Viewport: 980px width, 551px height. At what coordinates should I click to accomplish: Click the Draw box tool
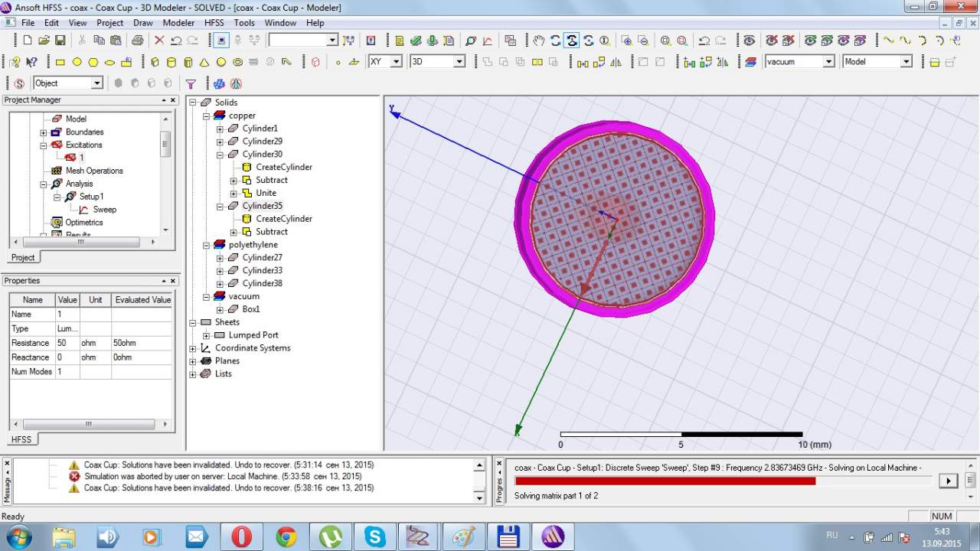[x=155, y=62]
